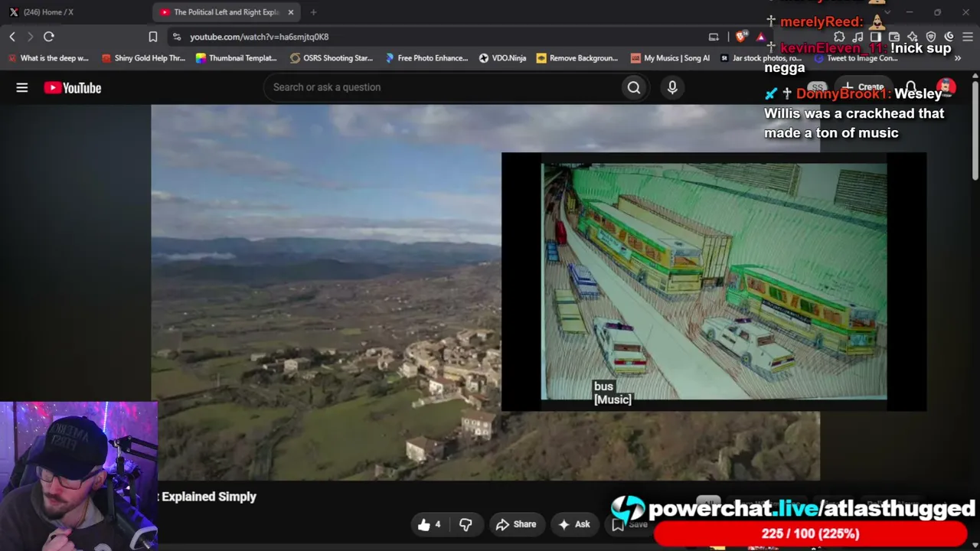The image size is (980, 551).
Task: Open the Ask AI button
Action: click(574, 524)
